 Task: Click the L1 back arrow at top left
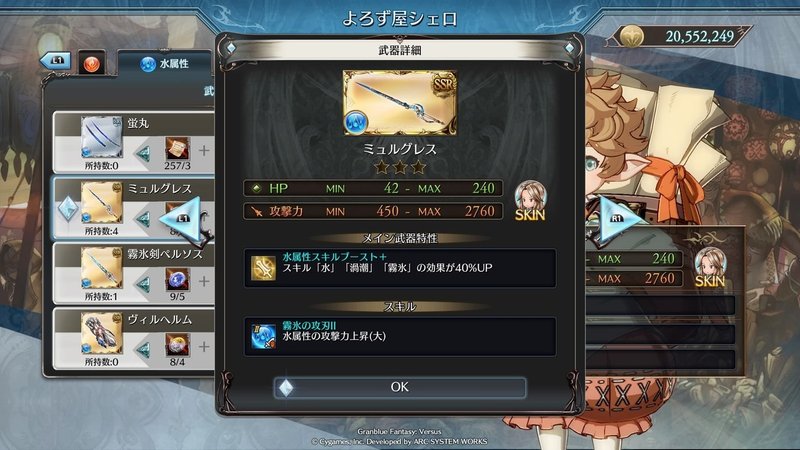point(56,61)
